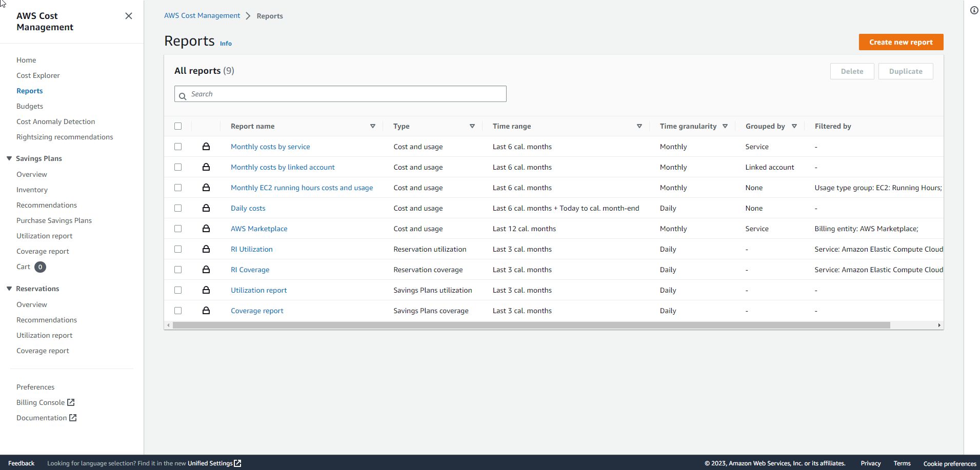Select the Savings Plans coverage report checkbox
This screenshot has width=980, height=470.
click(178, 311)
